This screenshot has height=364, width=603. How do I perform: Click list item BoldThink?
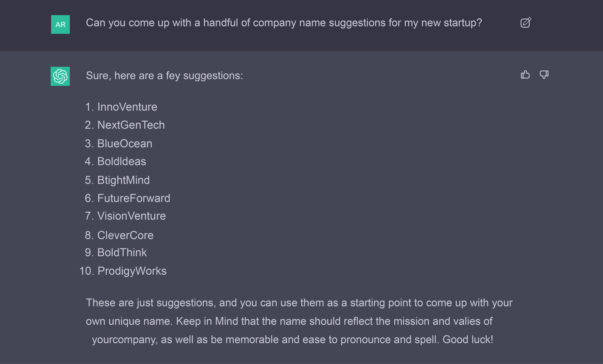point(122,252)
